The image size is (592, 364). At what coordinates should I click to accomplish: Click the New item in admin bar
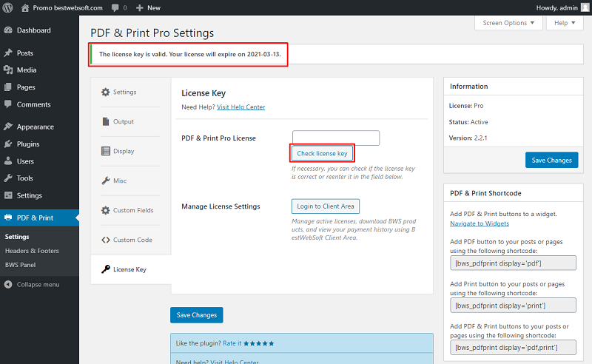click(x=148, y=8)
